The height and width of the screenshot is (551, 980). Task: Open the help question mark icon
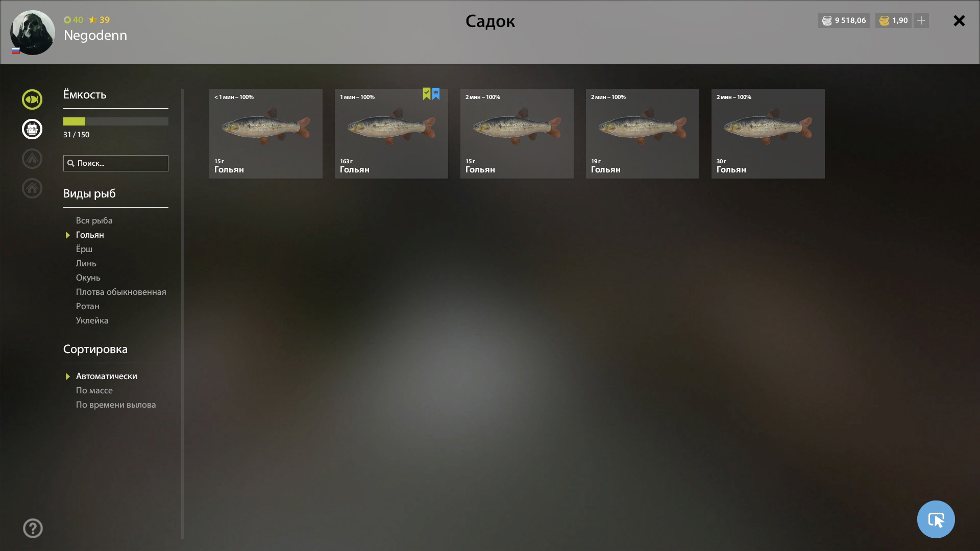pos(33,528)
